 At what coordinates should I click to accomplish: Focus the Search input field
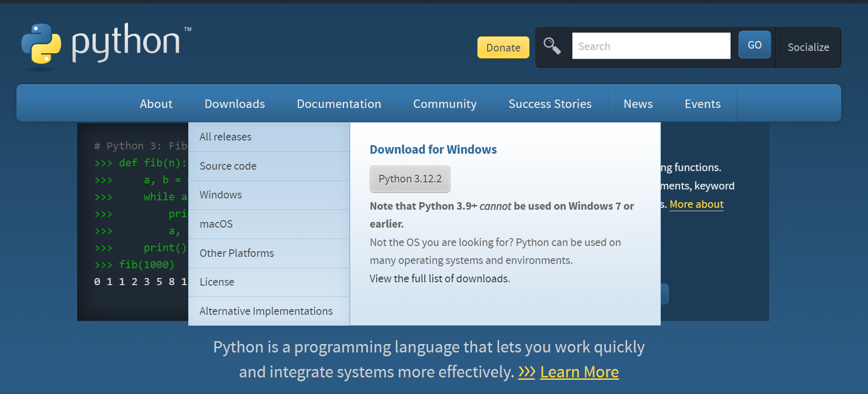click(651, 46)
